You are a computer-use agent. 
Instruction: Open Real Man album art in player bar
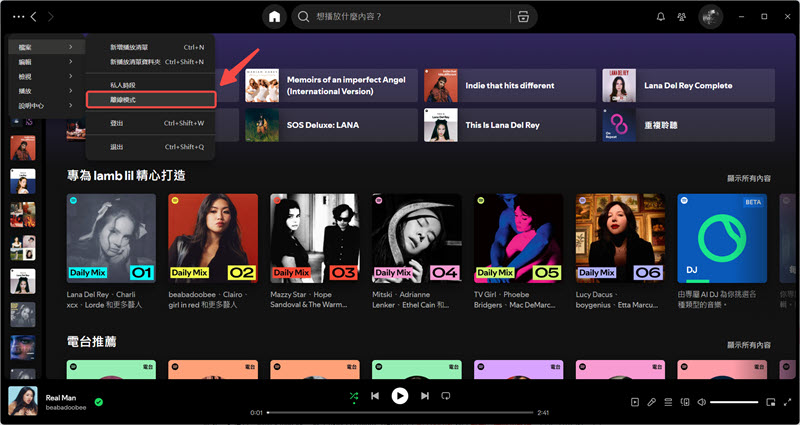click(23, 401)
